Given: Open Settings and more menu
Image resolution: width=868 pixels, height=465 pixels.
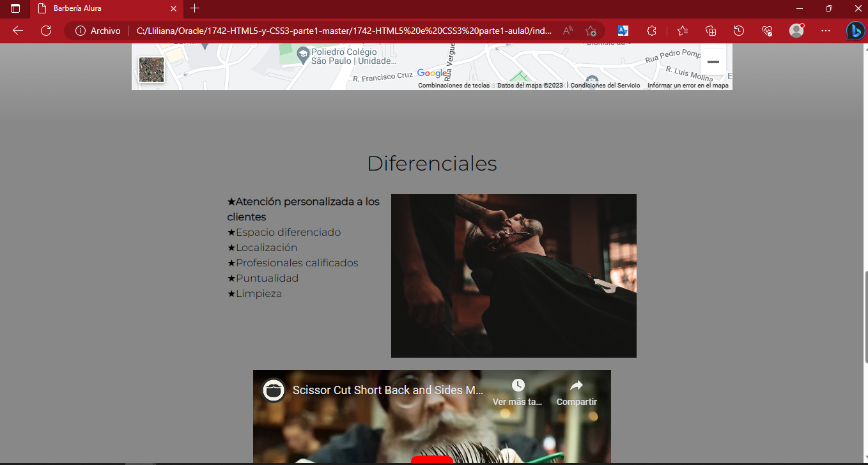Looking at the screenshot, I should pos(826,31).
